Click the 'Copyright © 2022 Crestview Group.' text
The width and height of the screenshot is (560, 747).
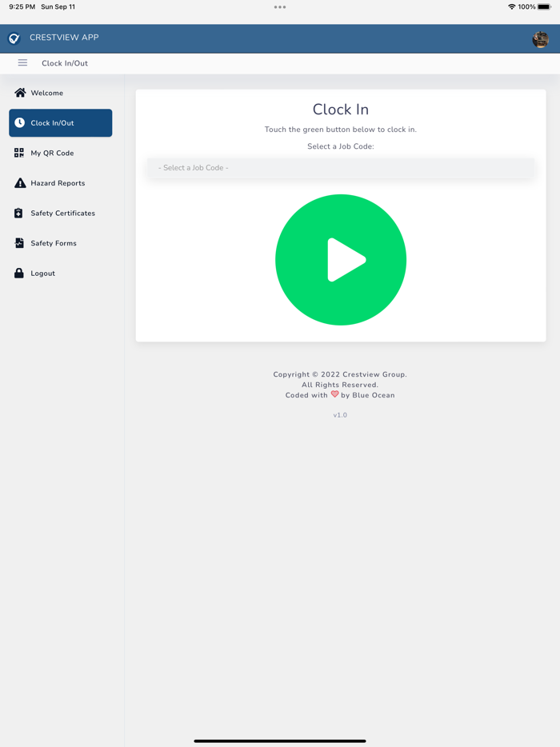(x=340, y=374)
